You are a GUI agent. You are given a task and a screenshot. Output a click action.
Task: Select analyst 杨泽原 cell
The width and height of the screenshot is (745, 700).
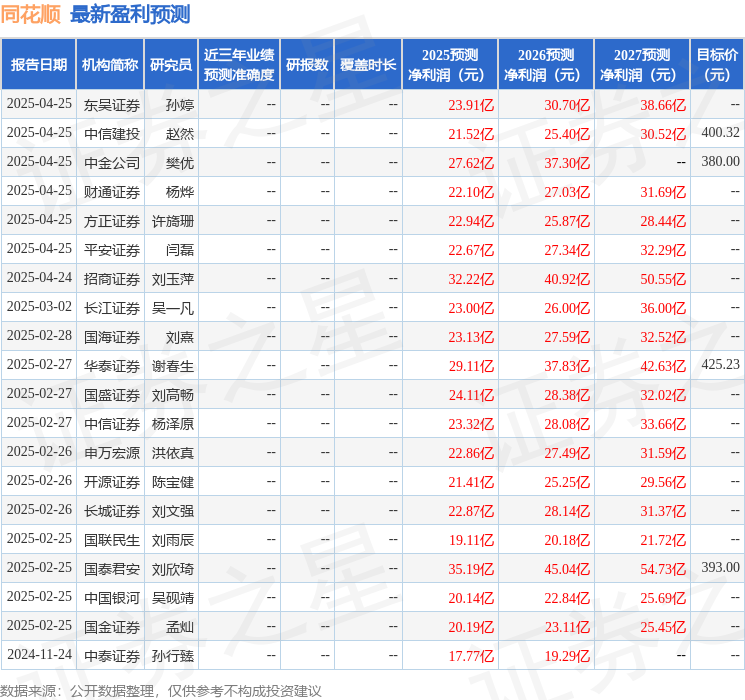pos(172,424)
